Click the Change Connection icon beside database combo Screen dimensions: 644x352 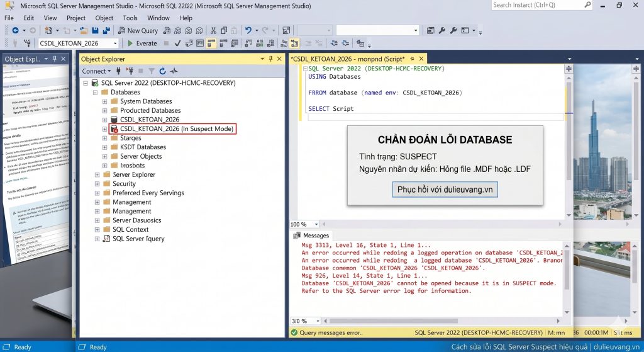click(x=28, y=43)
